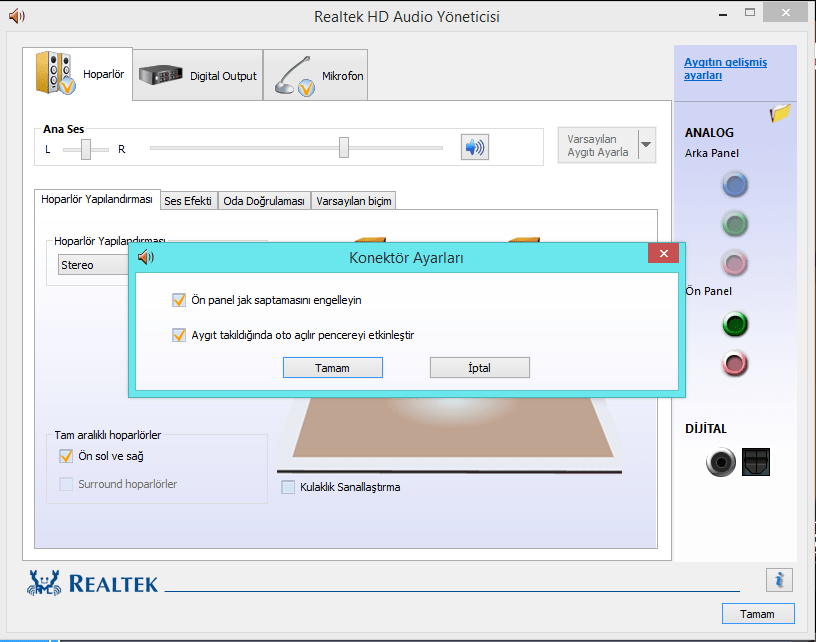Enable Kulaklık Sanallaştırma checkbox
Image resolution: width=816 pixels, height=642 pixels.
tap(288, 487)
